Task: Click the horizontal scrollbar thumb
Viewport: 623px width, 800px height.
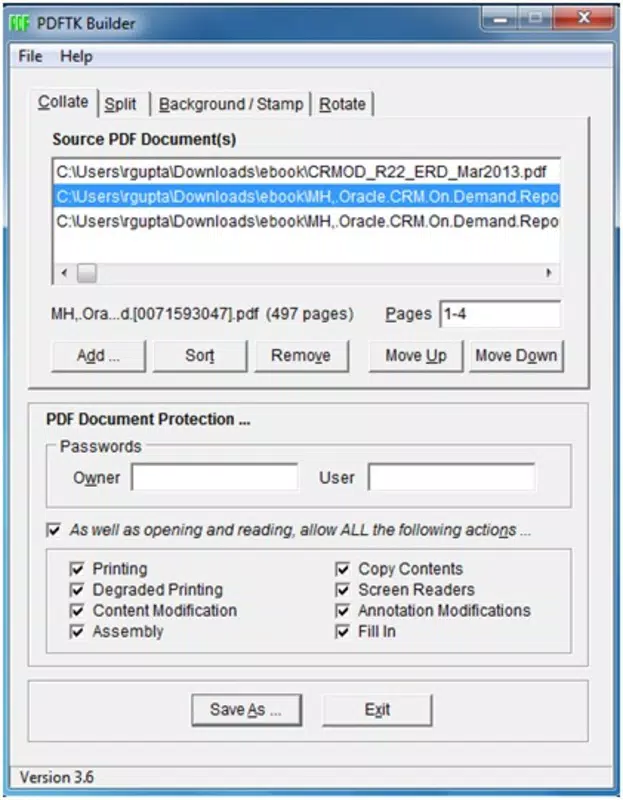Action: coord(87,272)
